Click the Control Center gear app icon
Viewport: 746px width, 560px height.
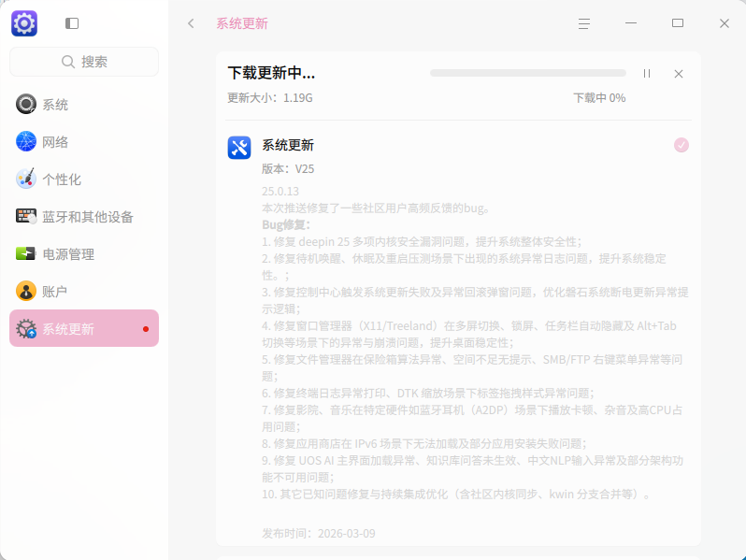(x=24, y=23)
